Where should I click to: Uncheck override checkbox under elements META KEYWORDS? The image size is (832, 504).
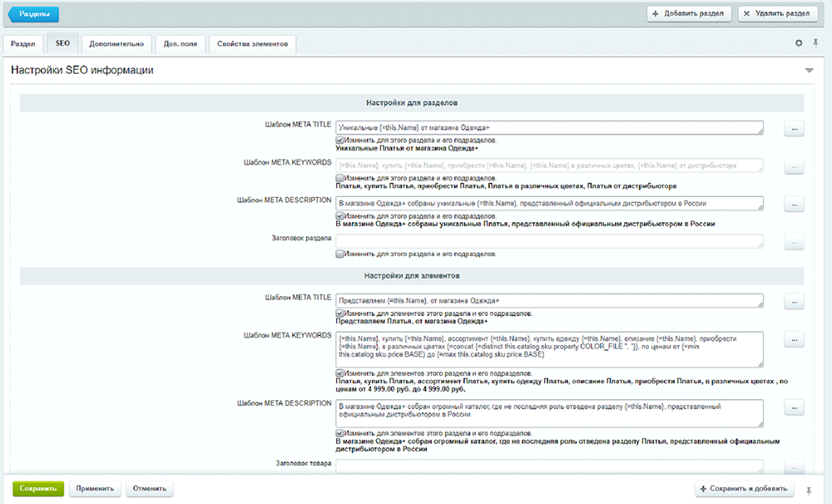pos(339,373)
